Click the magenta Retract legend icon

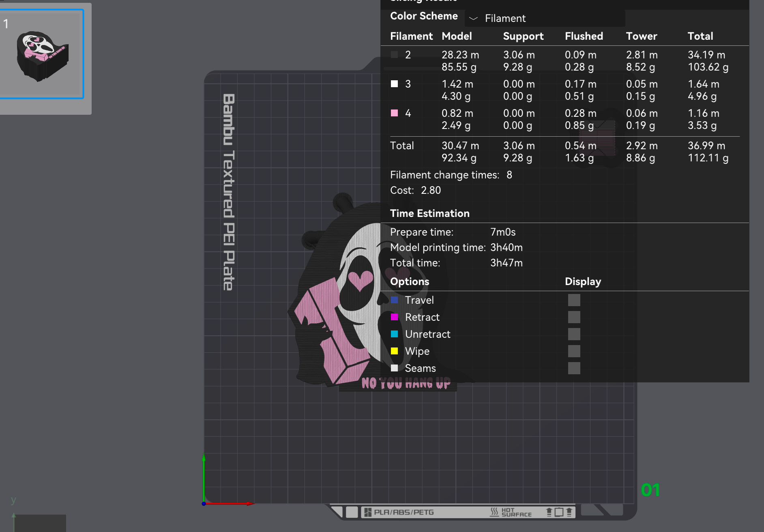[394, 317]
